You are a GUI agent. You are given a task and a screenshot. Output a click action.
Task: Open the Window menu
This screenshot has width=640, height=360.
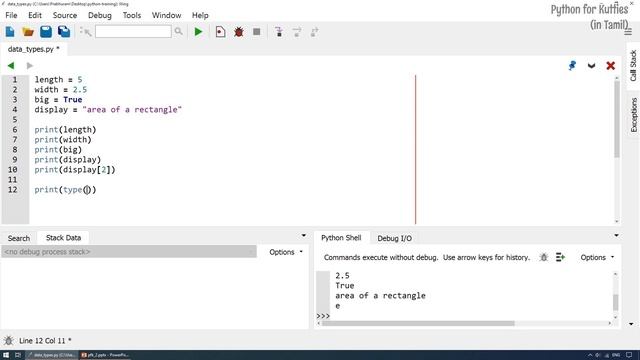167,15
